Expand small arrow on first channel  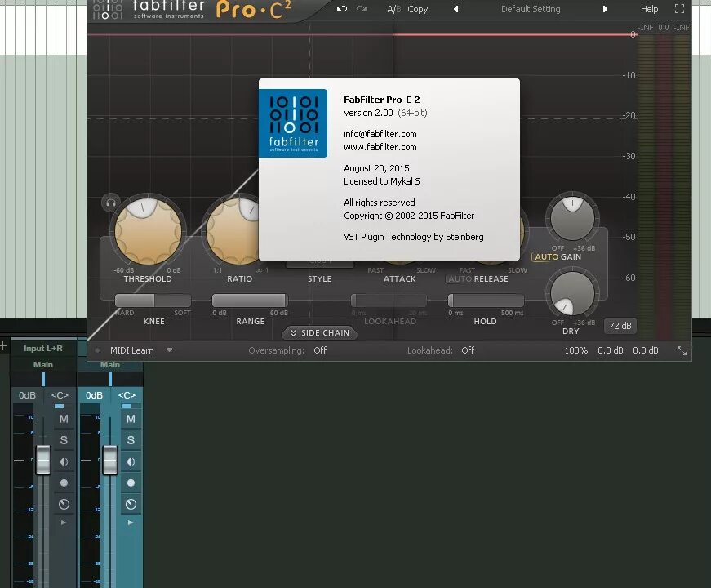[64, 523]
